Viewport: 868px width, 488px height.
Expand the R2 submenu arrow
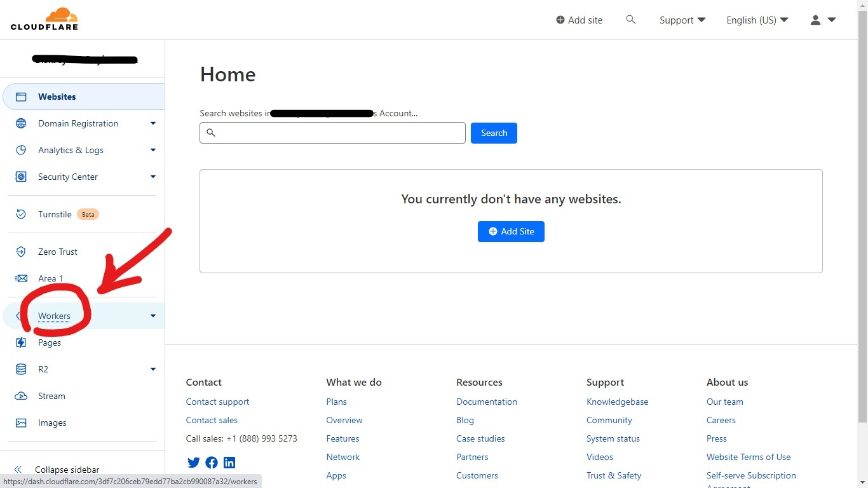(153, 369)
